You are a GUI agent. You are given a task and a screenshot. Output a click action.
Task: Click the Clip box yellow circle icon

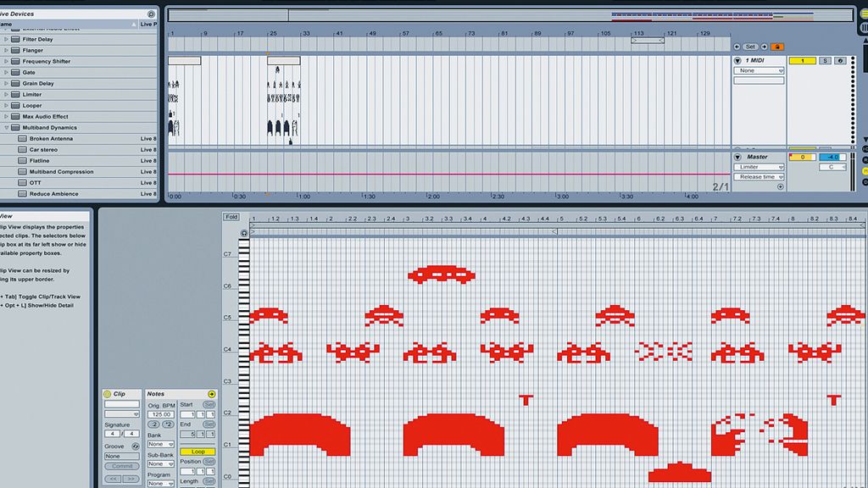click(108, 394)
